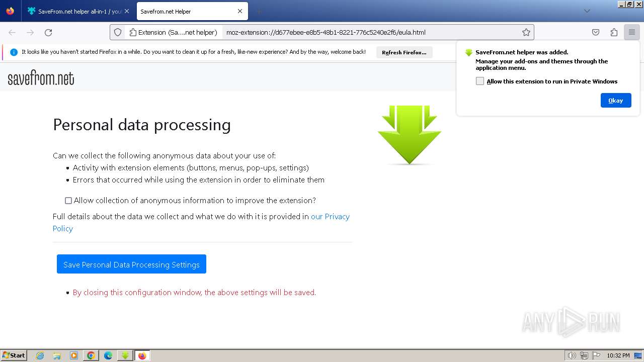Open Action Center flag icon
This screenshot has width=644, height=362.
[596, 355]
